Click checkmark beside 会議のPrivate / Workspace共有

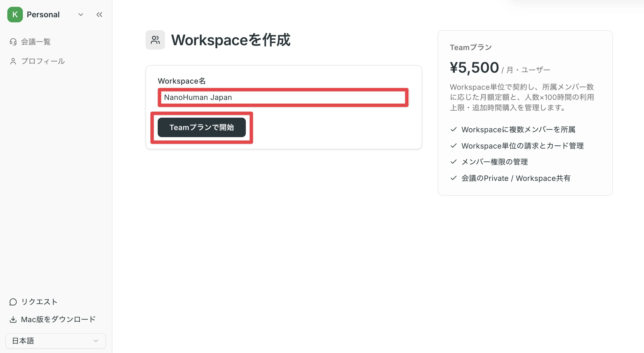click(x=453, y=178)
